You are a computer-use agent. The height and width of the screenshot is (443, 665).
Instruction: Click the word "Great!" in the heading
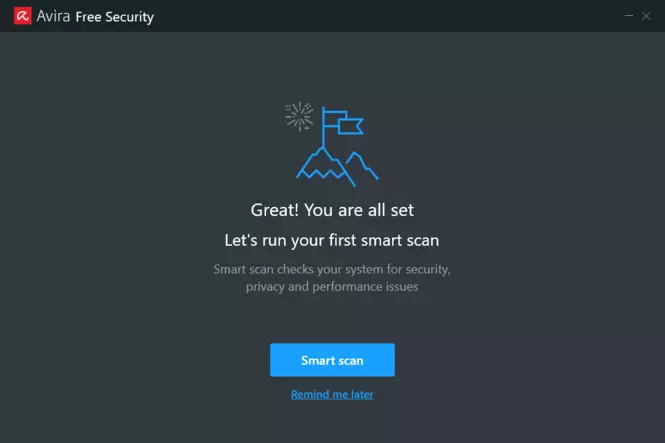click(x=275, y=210)
